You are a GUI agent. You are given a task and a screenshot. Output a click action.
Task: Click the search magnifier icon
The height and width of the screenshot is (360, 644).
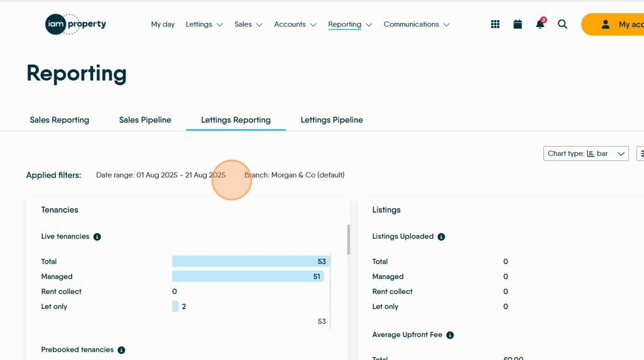point(562,24)
